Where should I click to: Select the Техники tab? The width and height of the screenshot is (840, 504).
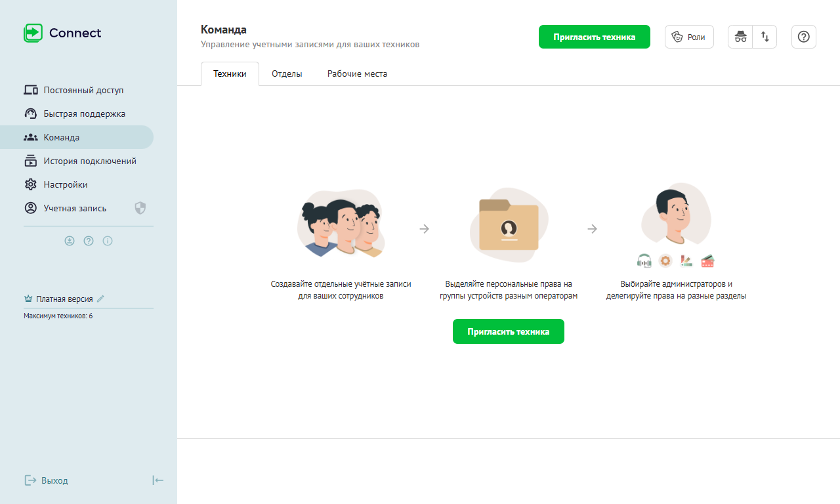pos(230,74)
